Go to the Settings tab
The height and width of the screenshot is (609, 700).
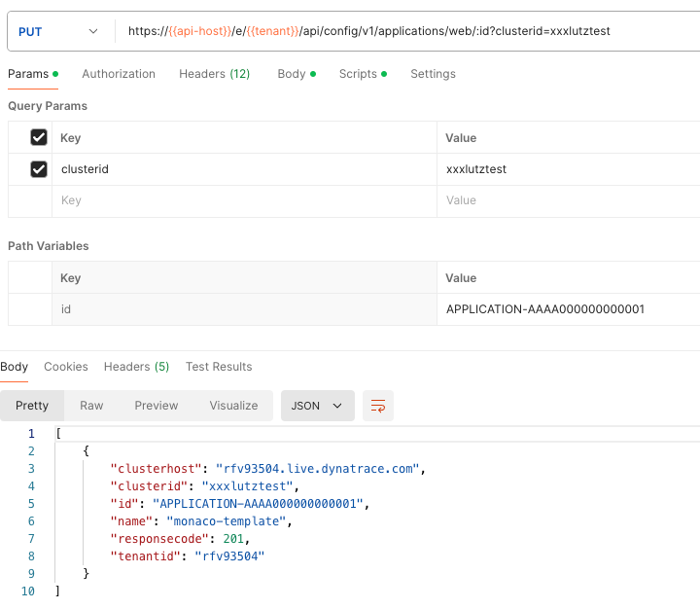click(x=433, y=74)
